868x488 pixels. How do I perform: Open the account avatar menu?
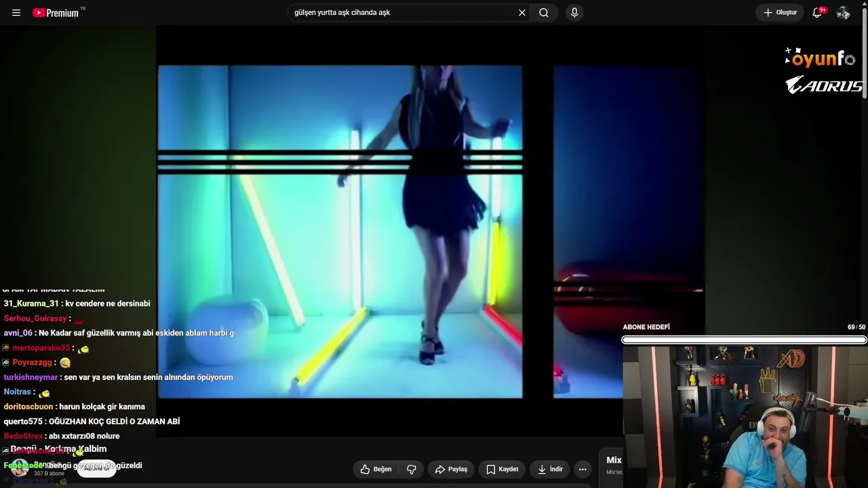tap(843, 13)
